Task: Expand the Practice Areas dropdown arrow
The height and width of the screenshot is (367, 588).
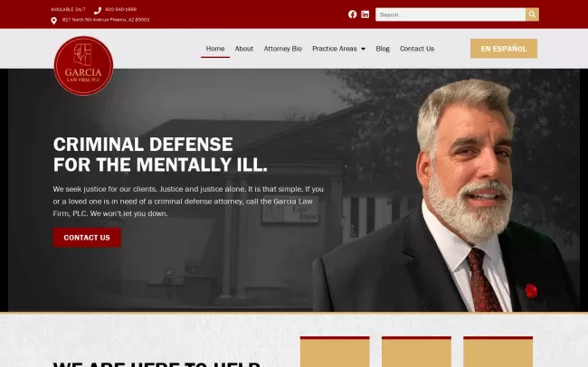Action: coord(363,49)
